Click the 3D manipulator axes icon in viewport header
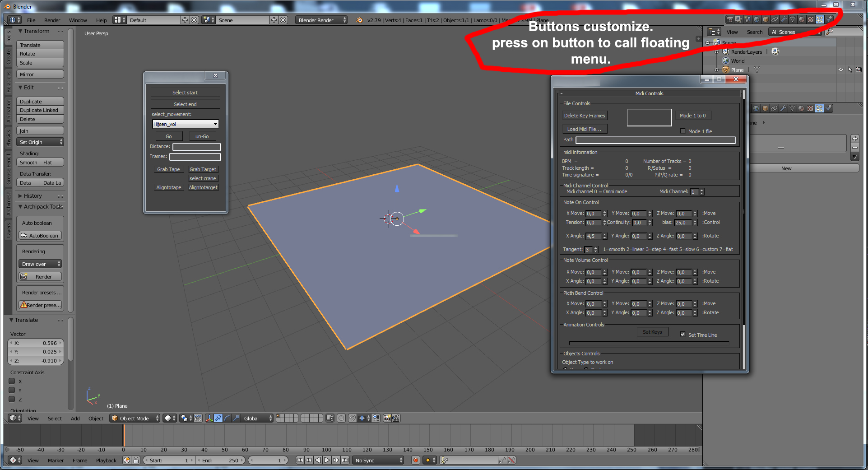868x470 pixels. point(209,418)
